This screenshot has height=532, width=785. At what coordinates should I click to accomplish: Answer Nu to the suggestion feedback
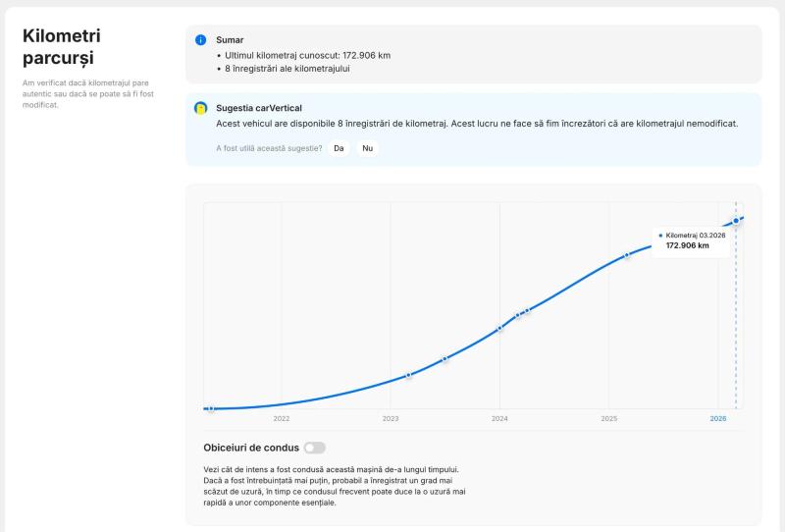(x=367, y=148)
